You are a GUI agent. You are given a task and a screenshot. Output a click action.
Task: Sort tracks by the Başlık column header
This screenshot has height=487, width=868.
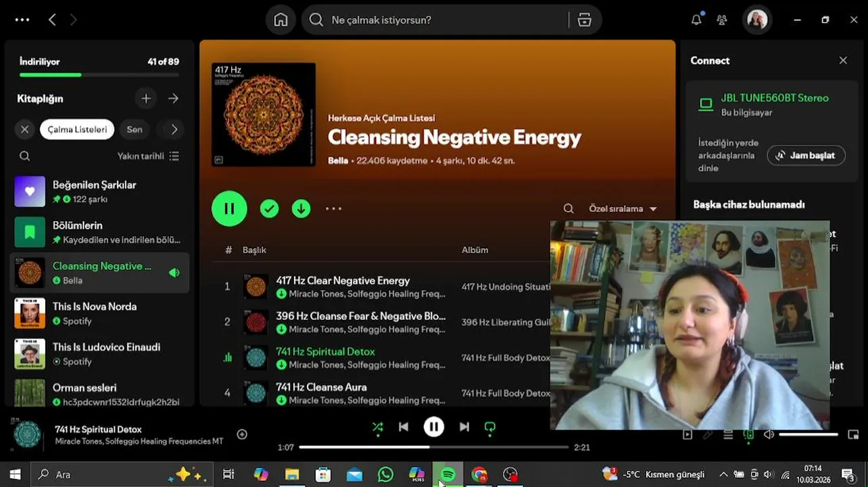click(x=254, y=250)
